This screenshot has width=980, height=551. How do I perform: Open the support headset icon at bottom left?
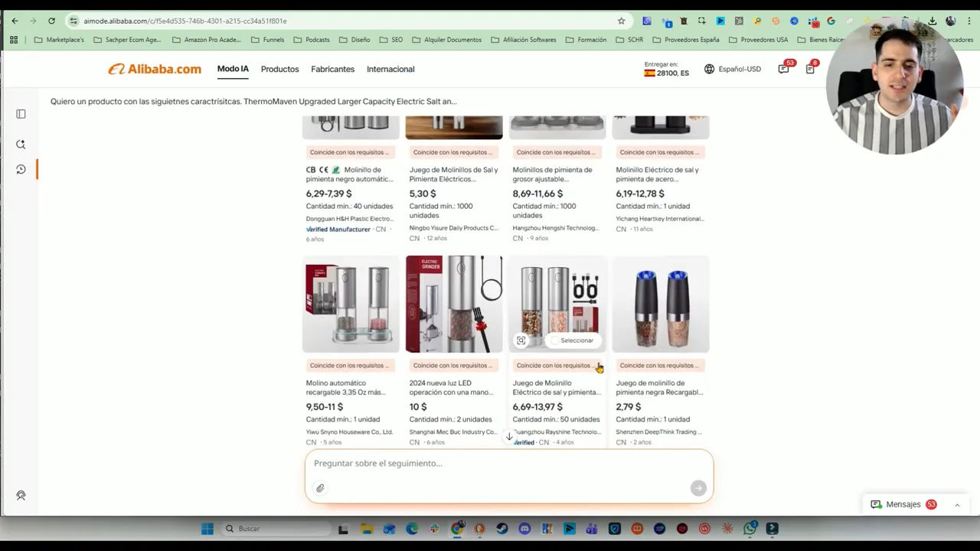coord(21,495)
